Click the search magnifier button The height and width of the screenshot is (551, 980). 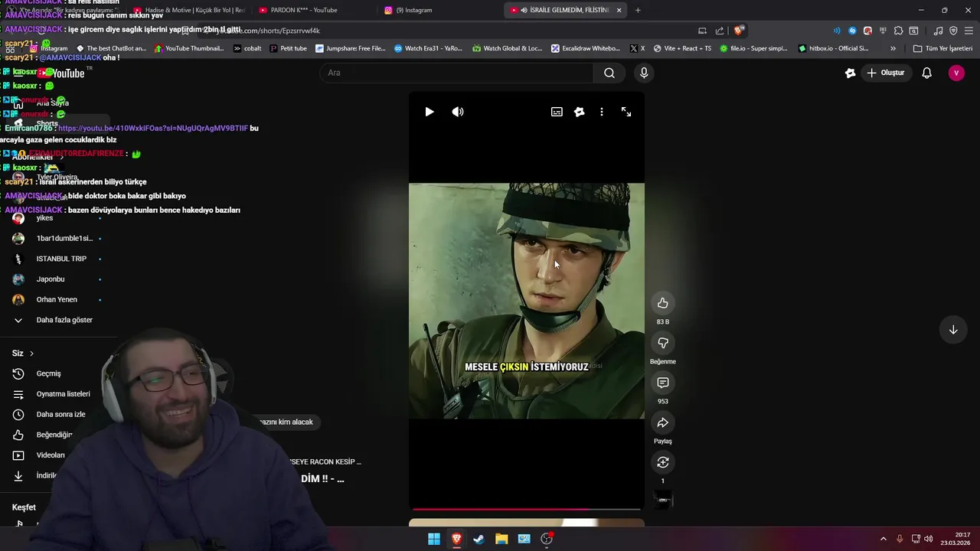pos(609,73)
